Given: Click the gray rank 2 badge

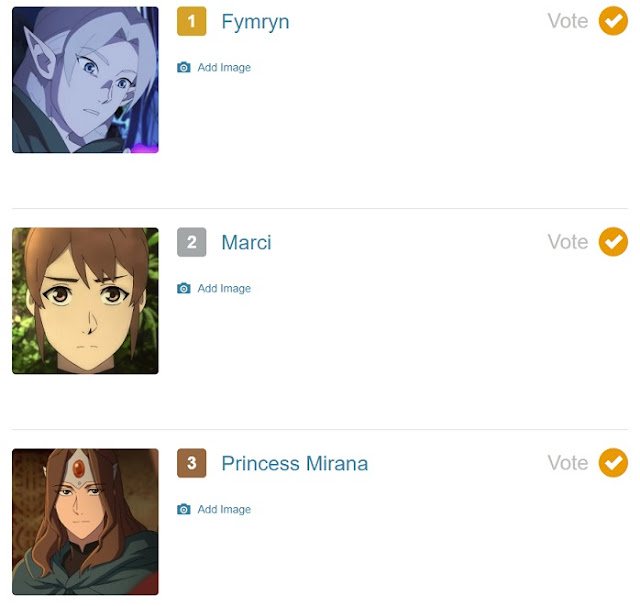Looking at the screenshot, I should pyautogui.click(x=191, y=242).
